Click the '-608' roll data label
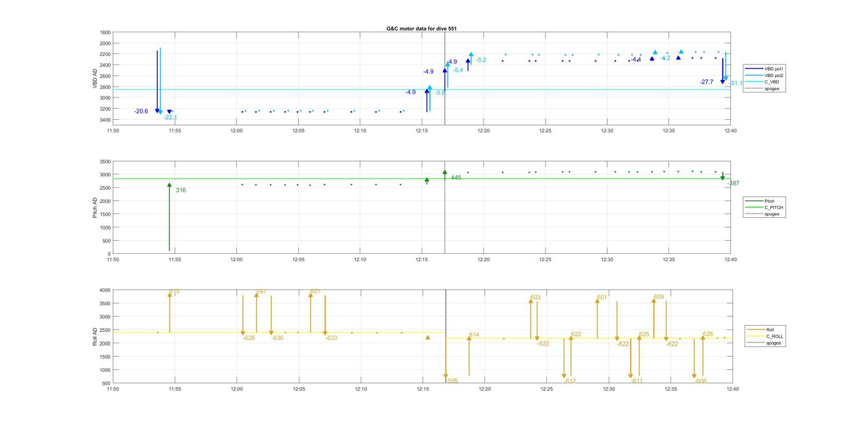Viewport: 868px width, 430px height. (701, 381)
